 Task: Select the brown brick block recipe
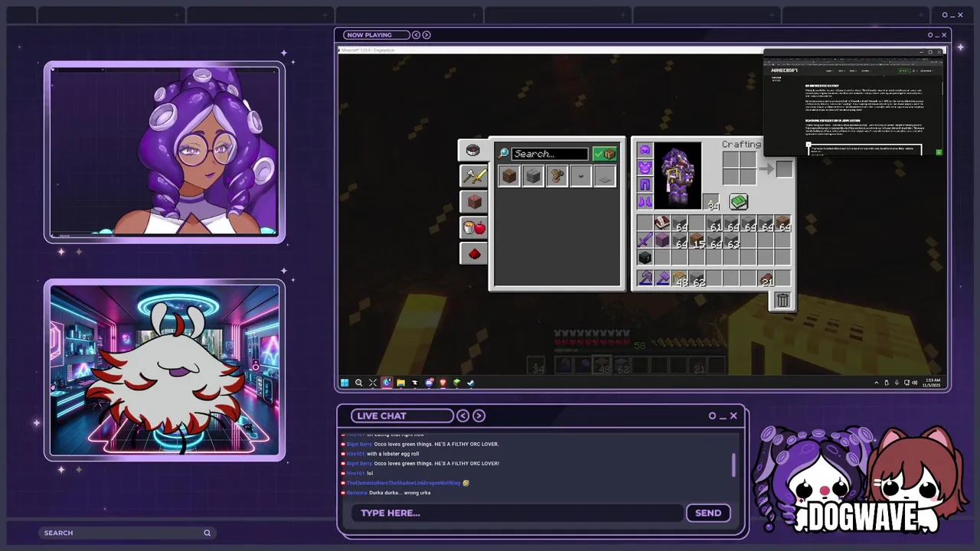[509, 177]
